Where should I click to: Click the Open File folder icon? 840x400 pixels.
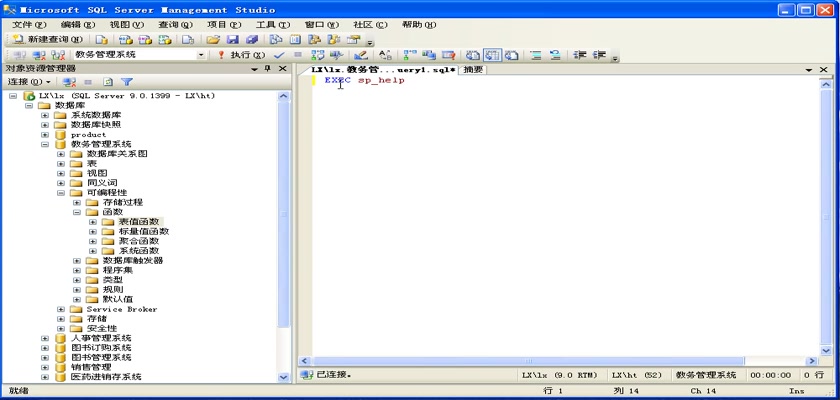click(x=213, y=39)
